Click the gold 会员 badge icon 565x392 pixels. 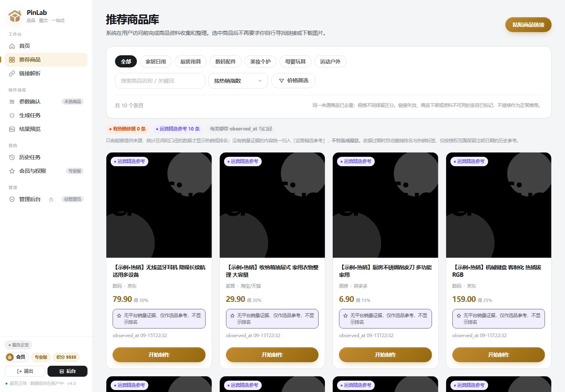[10, 357]
